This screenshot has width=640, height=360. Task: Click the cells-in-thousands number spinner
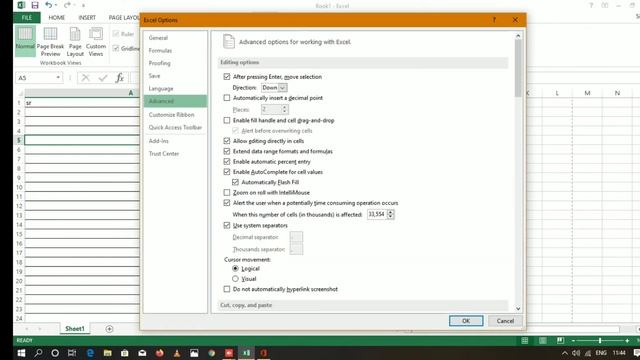(391, 214)
